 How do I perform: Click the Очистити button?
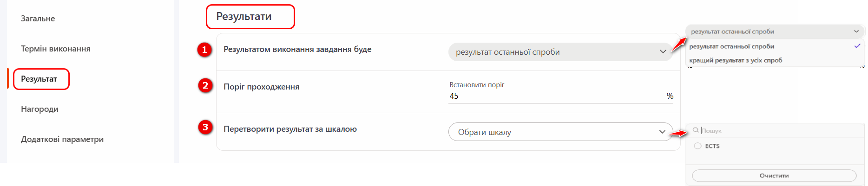tap(774, 176)
